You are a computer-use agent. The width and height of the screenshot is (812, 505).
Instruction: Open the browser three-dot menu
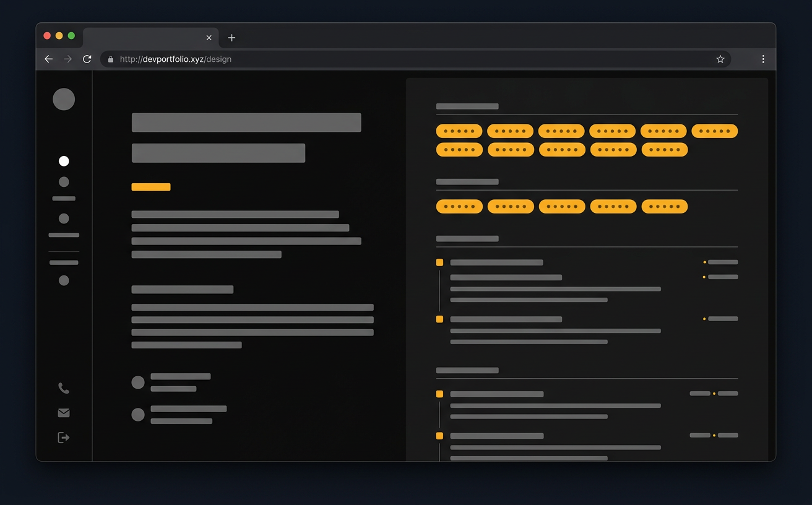click(x=763, y=59)
